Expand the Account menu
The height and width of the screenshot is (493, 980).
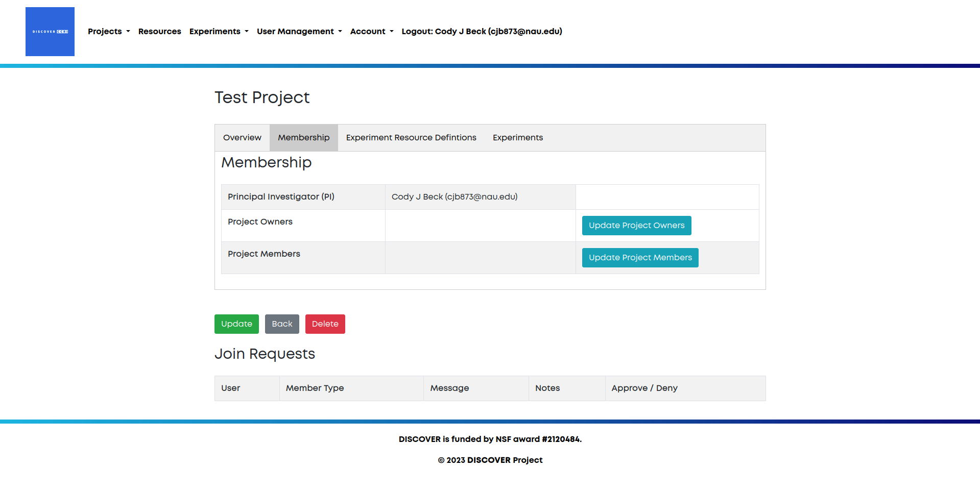click(372, 32)
